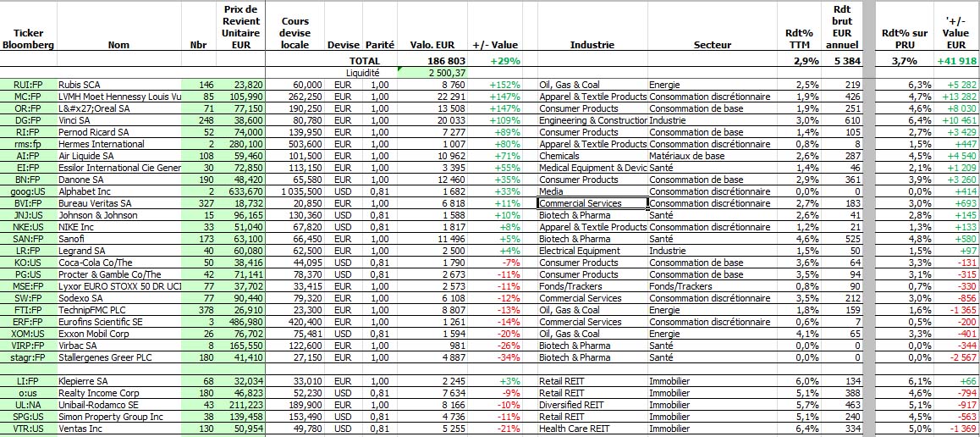Select the Eurofins Scientific SE cell
This screenshot has width=980, height=437.
(118, 322)
